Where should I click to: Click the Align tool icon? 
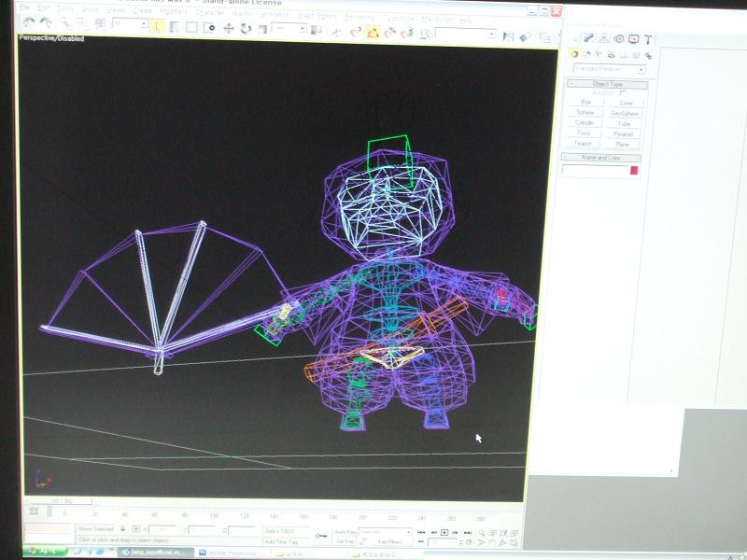point(525,36)
